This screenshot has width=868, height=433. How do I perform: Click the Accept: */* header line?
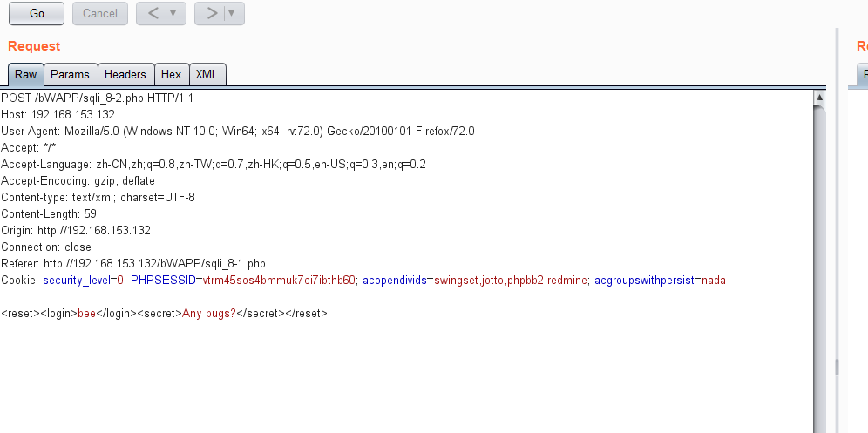(29, 148)
